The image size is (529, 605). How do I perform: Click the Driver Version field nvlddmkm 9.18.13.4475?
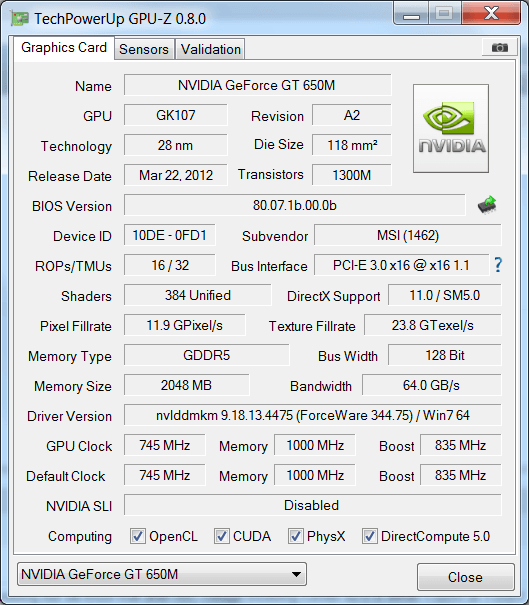click(x=313, y=416)
